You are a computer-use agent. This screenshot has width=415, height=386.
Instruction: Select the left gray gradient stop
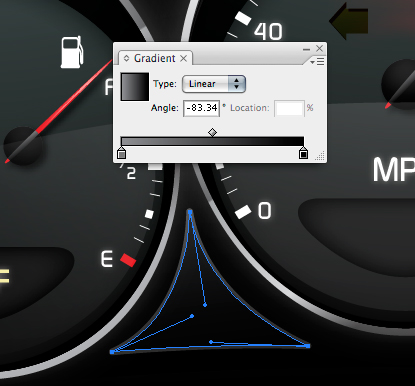[122, 154]
